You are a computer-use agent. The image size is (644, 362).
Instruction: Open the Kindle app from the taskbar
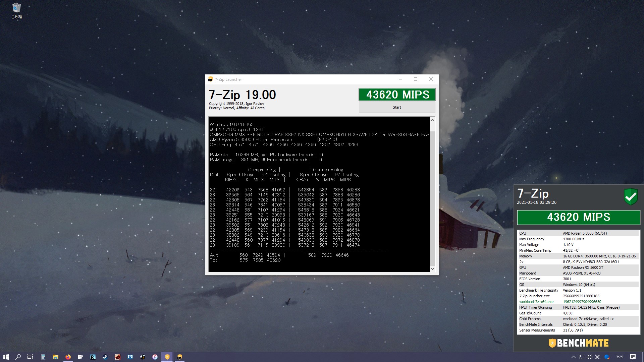pyautogui.click(x=93, y=357)
